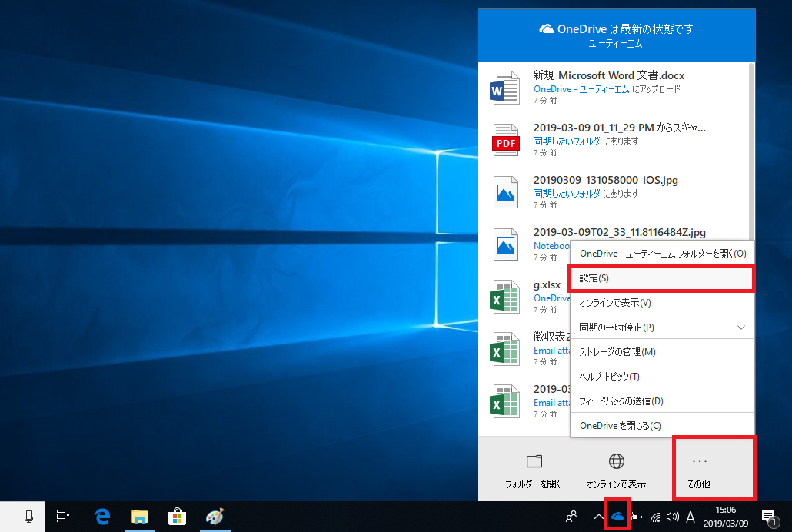Open the Action Center notification icon
The height and width of the screenshot is (532, 792).
click(769, 517)
